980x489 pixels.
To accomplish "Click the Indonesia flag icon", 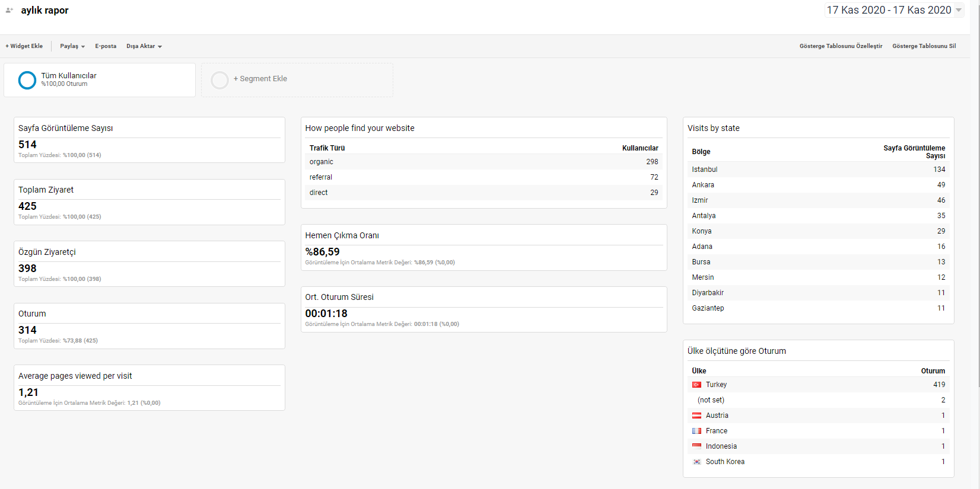I will (x=696, y=446).
